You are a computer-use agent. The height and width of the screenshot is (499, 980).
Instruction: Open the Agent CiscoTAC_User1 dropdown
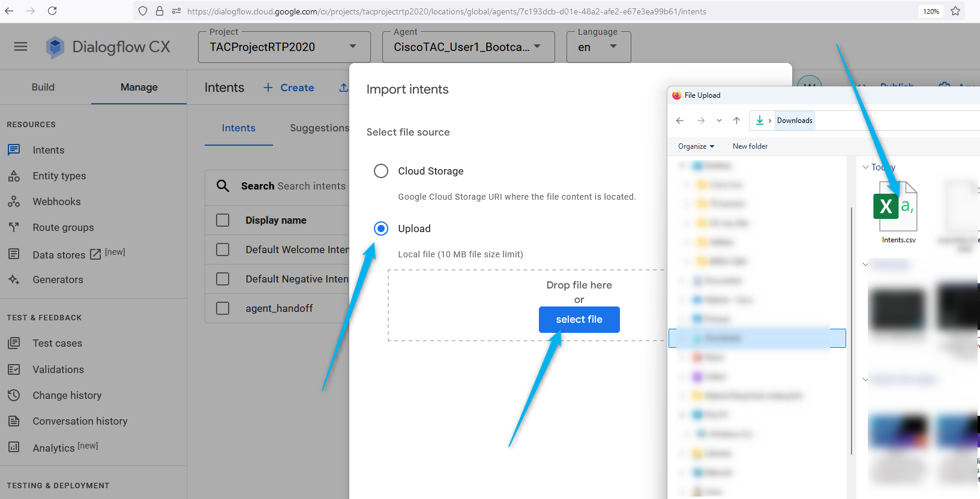469,47
